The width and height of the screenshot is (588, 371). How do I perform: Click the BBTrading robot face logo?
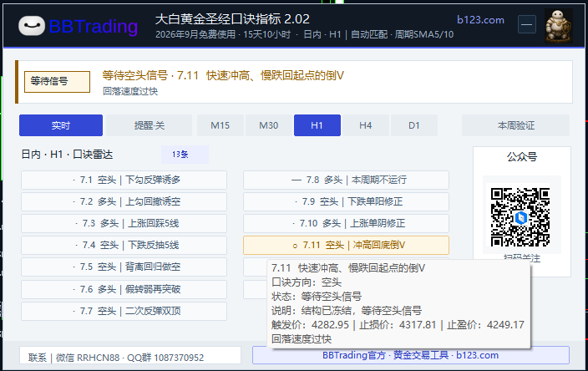tap(32, 26)
